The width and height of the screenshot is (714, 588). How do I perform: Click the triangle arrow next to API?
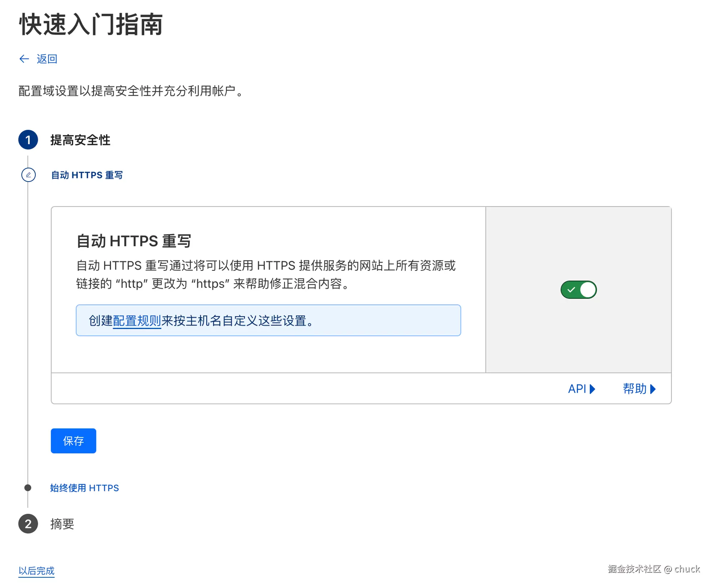click(593, 389)
